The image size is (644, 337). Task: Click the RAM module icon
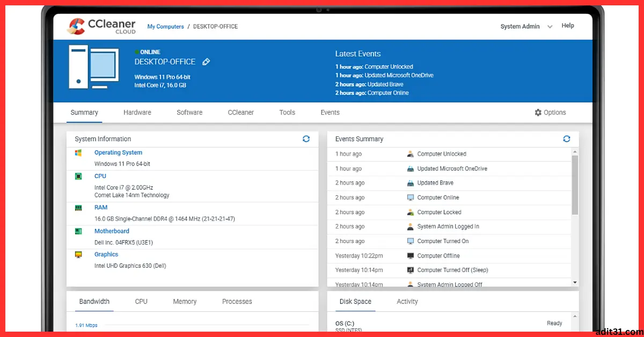[x=78, y=208]
